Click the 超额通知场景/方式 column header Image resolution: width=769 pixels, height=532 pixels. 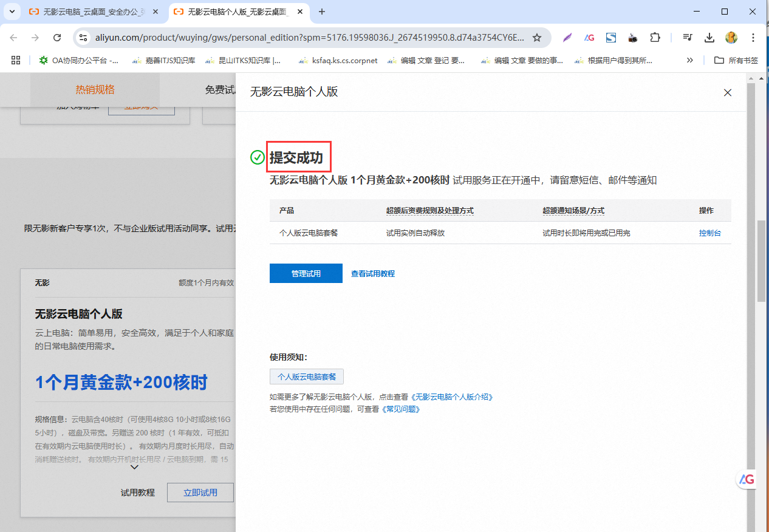coord(573,211)
